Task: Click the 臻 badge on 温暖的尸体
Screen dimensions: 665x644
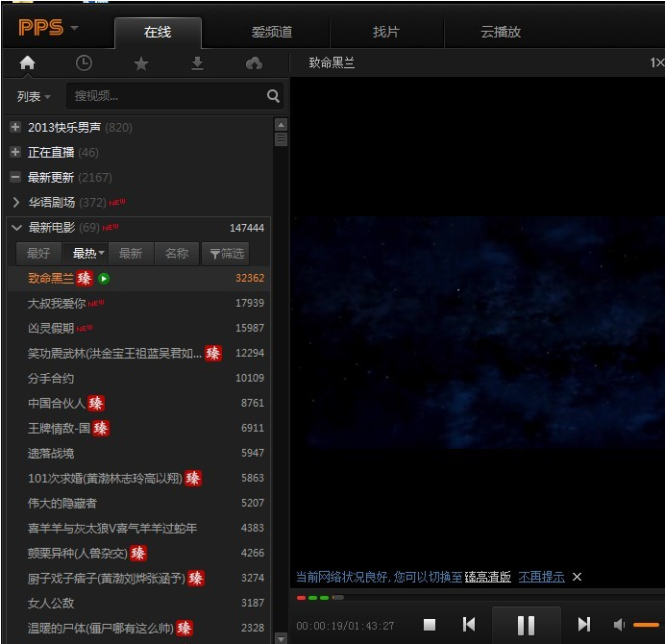Action: 185,628
